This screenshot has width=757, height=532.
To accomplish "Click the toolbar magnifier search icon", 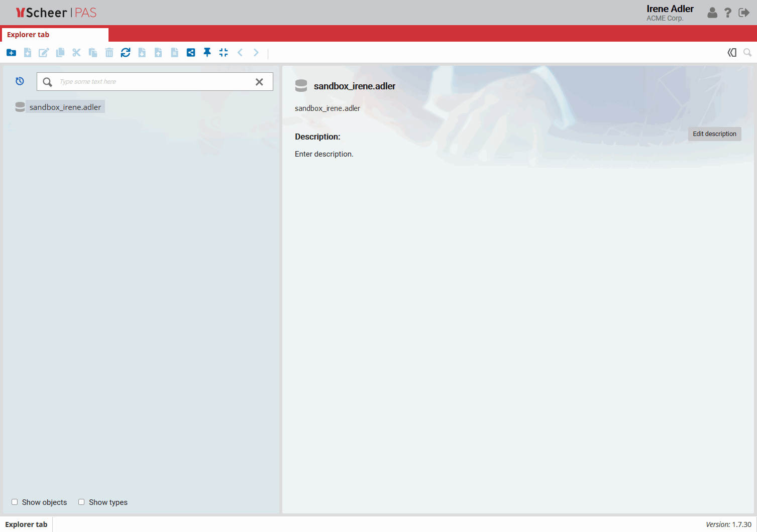I will point(747,53).
